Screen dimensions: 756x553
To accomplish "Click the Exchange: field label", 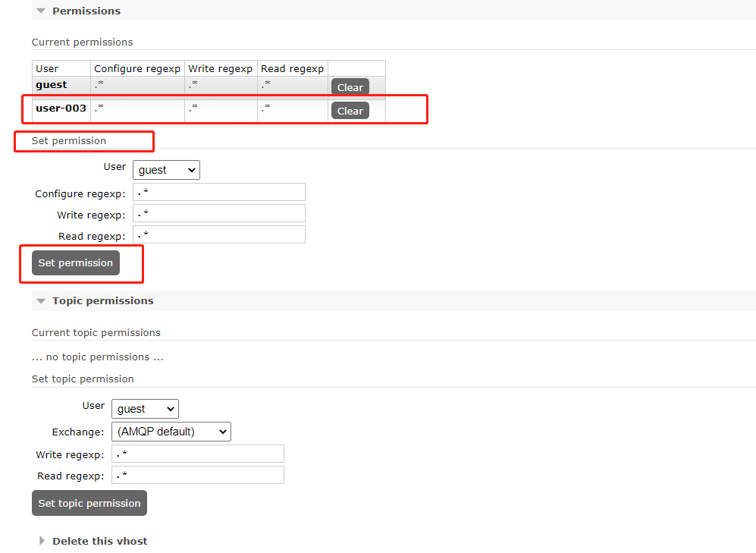I will coord(77,432).
